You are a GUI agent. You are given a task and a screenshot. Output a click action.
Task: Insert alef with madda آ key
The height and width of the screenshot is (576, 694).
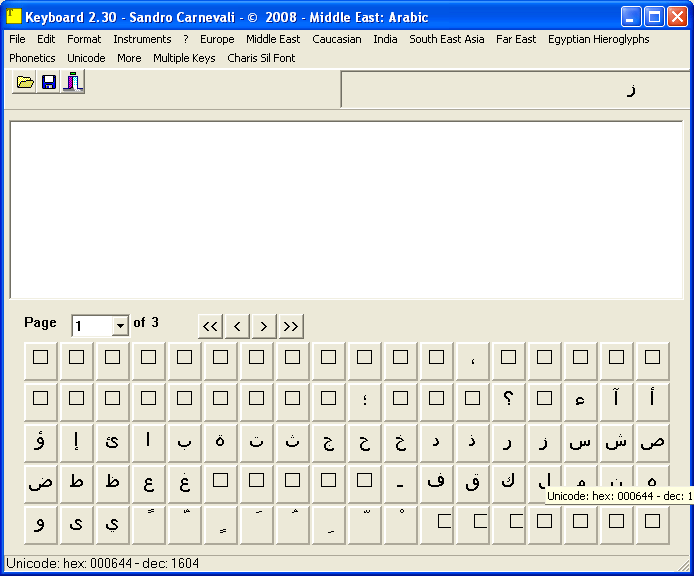[616, 402]
